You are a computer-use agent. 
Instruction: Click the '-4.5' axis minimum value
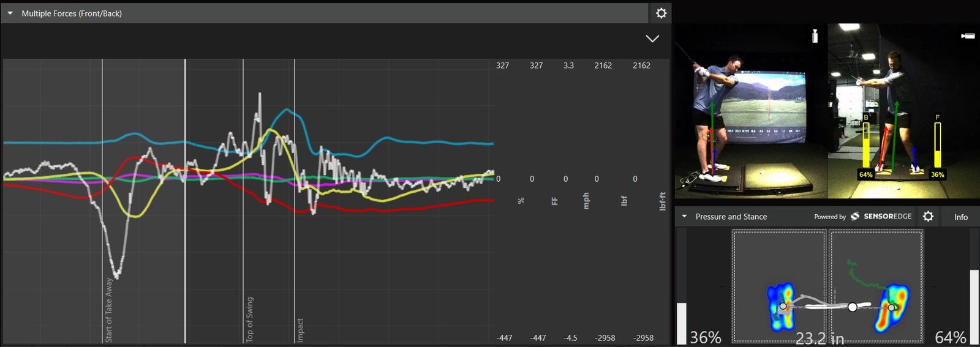[x=570, y=338]
